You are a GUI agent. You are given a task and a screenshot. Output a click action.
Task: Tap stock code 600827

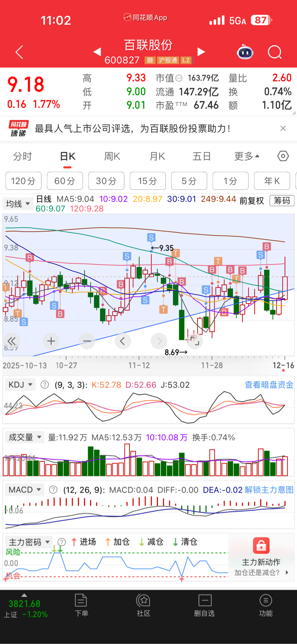point(122,60)
